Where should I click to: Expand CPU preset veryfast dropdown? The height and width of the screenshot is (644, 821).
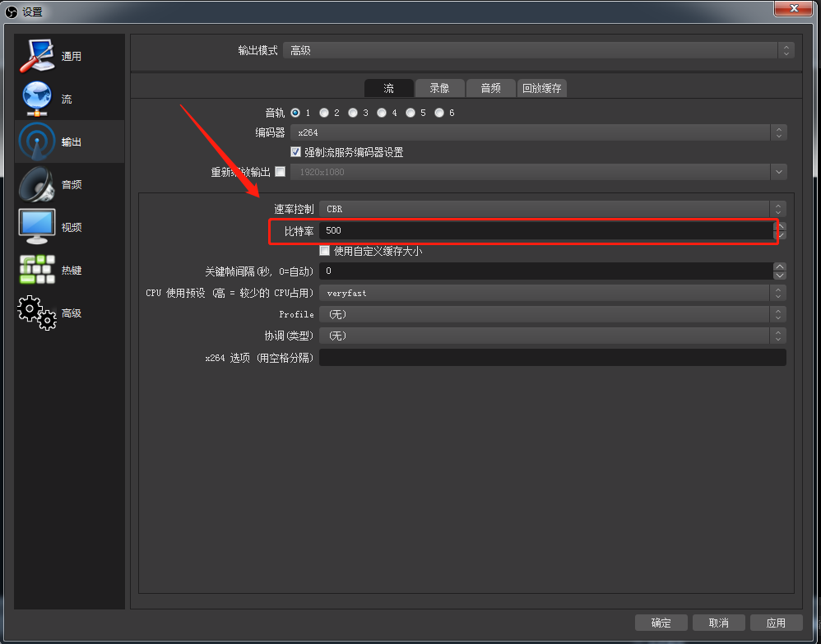(x=552, y=293)
